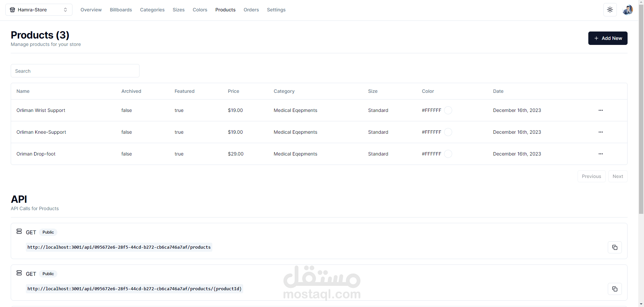Click date cell in Orliman Knee-Support row
Image resolution: width=644 pixels, height=307 pixels.
tap(517, 132)
